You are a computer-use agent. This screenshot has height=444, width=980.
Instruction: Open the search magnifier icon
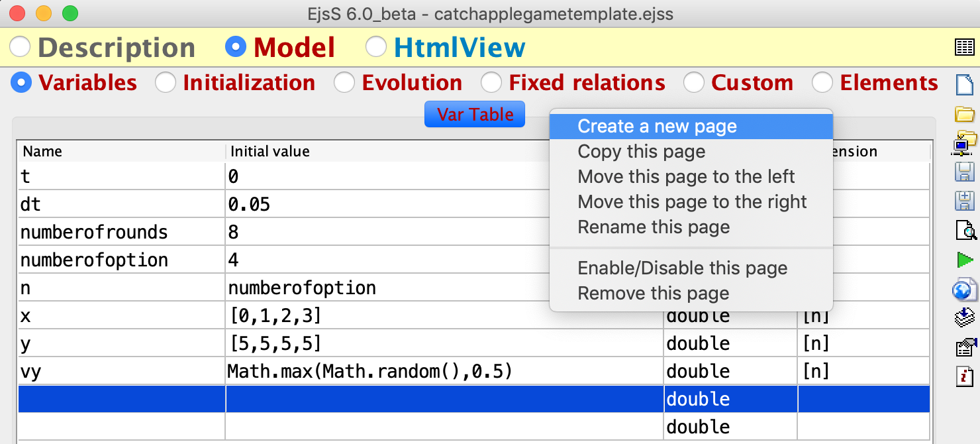(965, 231)
